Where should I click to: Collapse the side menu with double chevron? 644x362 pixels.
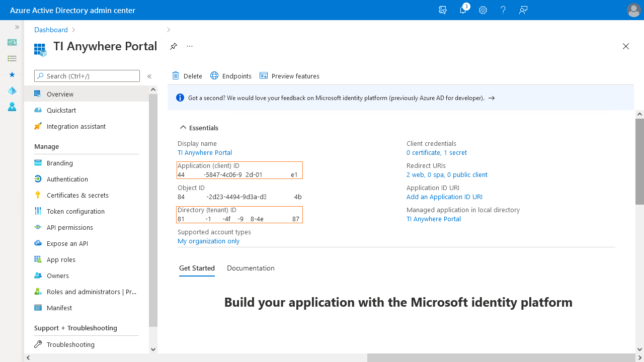pos(149,76)
